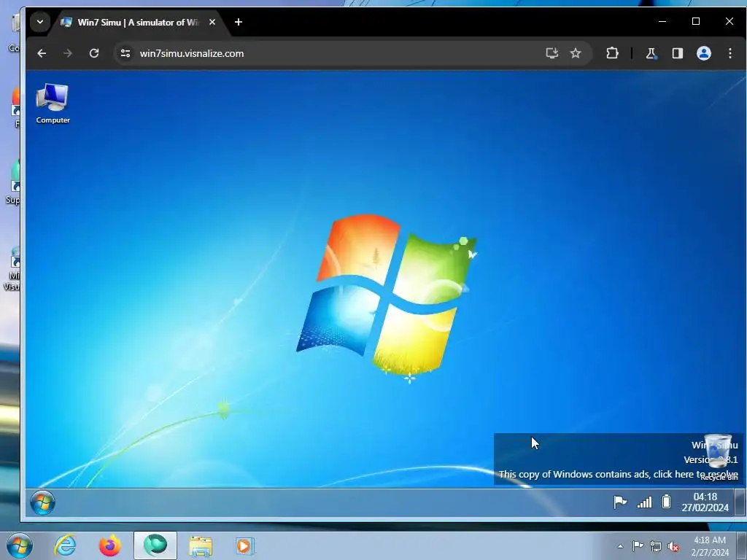The width and height of the screenshot is (747, 560).
Task: Open a new browser tab
Action: (239, 22)
